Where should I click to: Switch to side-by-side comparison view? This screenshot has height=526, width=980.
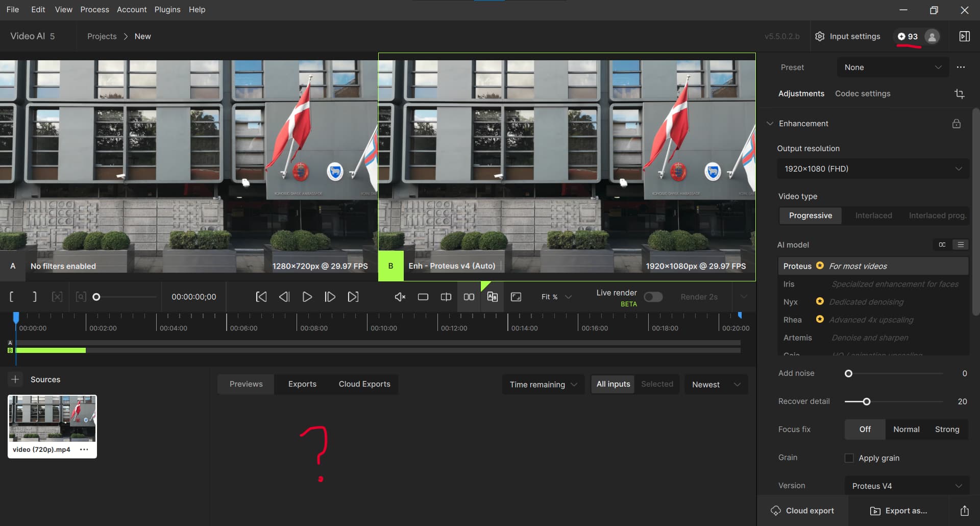coord(469,297)
